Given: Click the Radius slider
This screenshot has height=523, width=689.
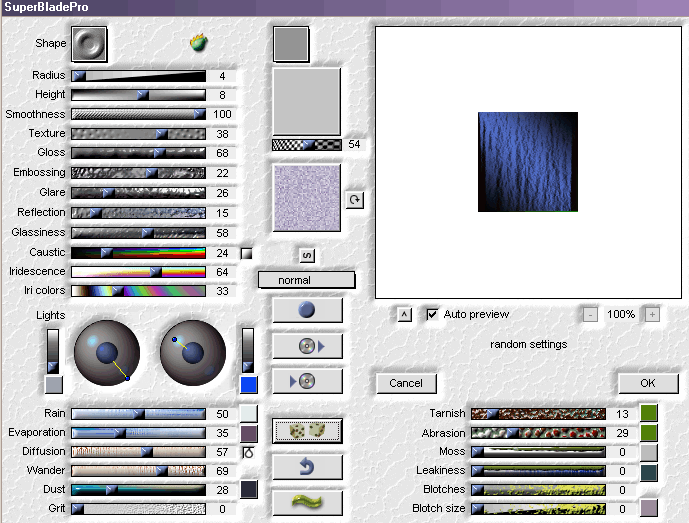Looking at the screenshot, I should 138,76.
